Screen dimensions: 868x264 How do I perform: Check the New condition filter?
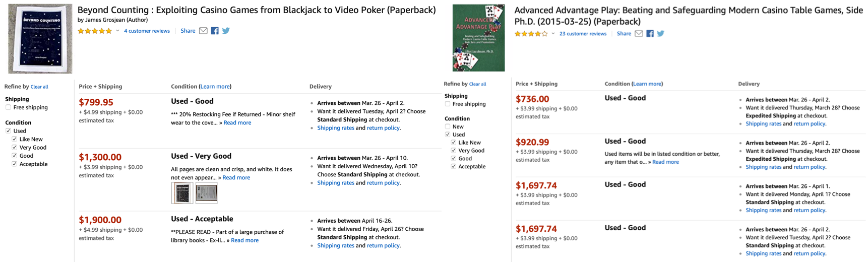tap(448, 126)
